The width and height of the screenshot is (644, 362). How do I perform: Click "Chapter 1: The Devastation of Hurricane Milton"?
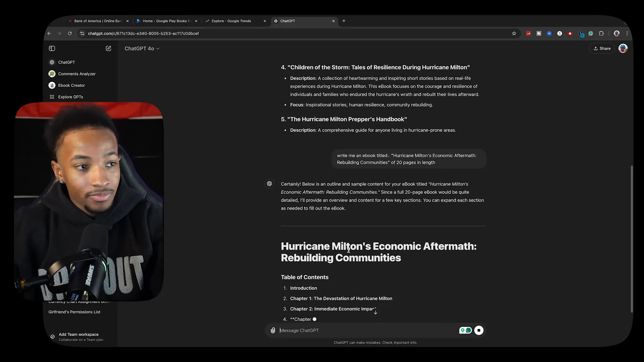[341, 299]
